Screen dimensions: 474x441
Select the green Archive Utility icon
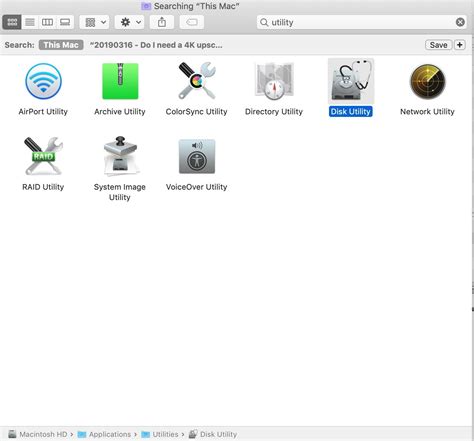[120, 81]
